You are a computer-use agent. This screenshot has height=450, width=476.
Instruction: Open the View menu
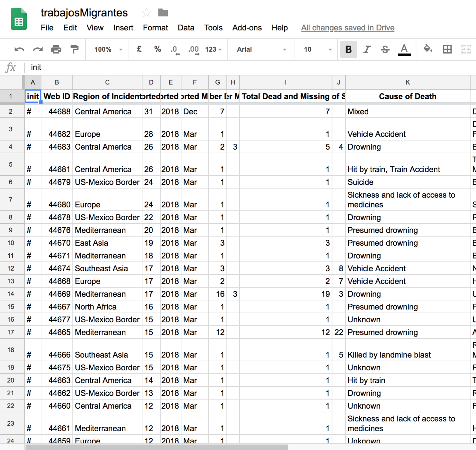click(x=95, y=28)
